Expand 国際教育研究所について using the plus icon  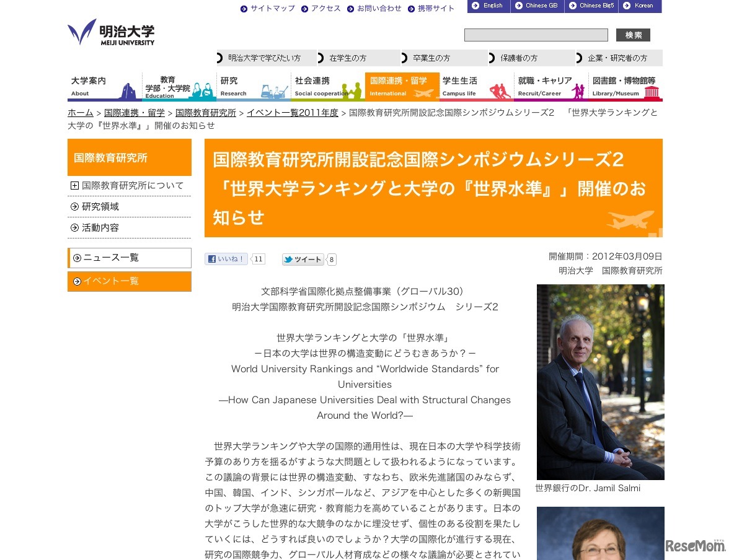pyautogui.click(x=74, y=185)
